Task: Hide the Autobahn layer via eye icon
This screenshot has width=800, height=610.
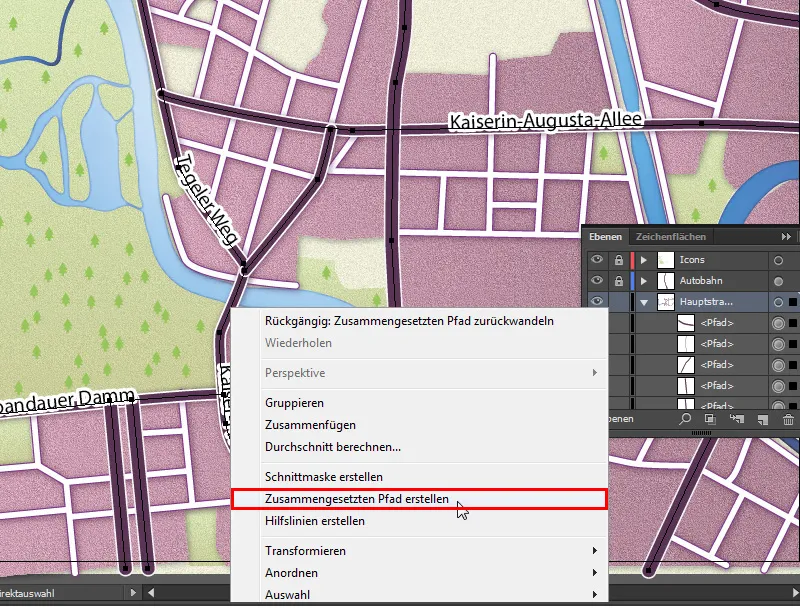Action: tap(596, 281)
